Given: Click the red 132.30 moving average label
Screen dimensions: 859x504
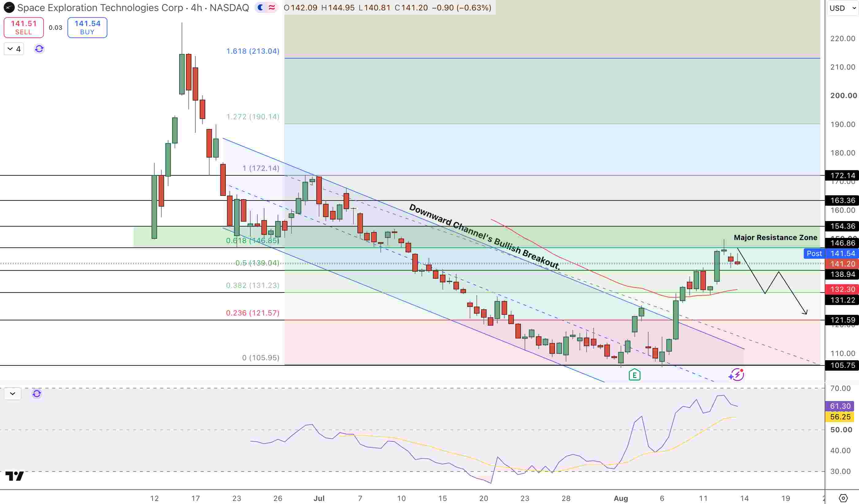Looking at the screenshot, I should click(x=842, y=289).
